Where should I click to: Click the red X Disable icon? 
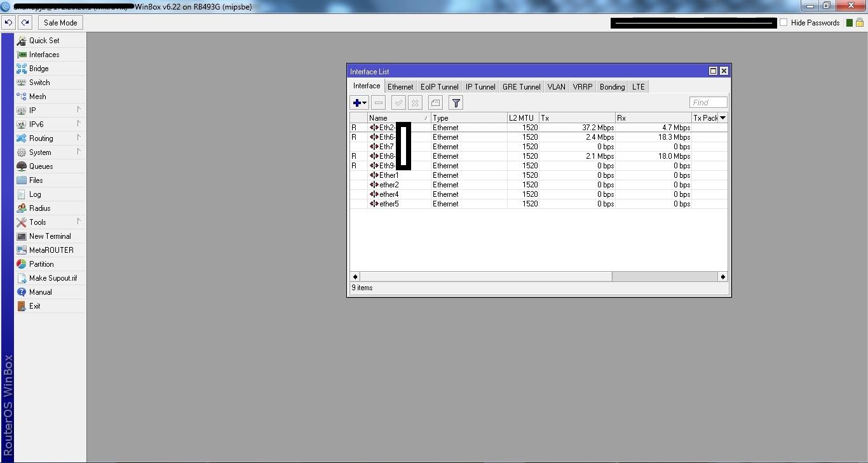[415, 103]
